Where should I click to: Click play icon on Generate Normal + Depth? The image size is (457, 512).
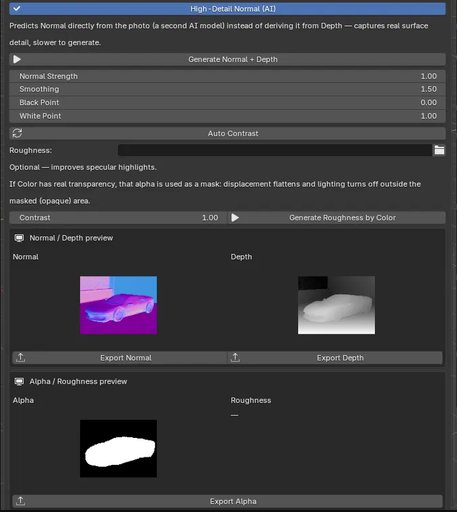[x=17, y=59]
